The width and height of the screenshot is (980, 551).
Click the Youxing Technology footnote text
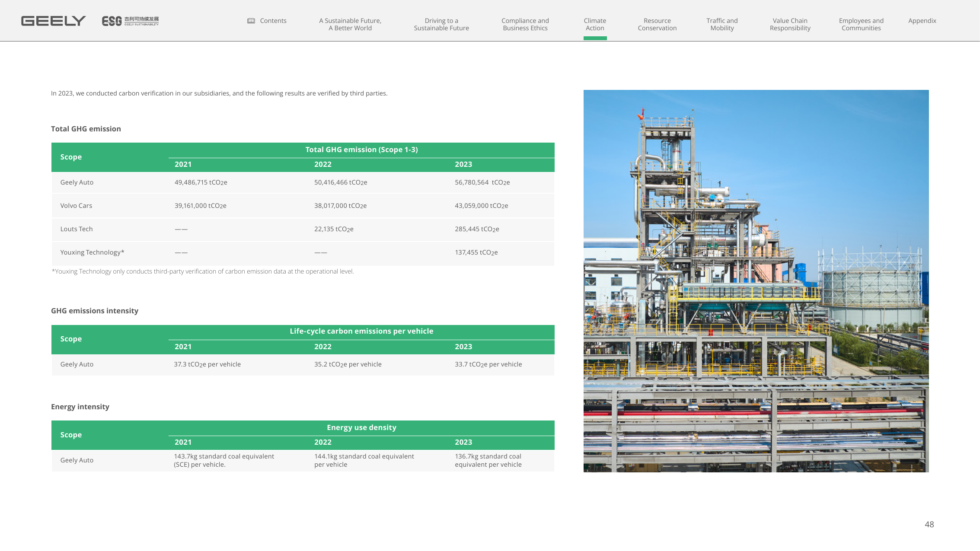click(x=203, y=271)
